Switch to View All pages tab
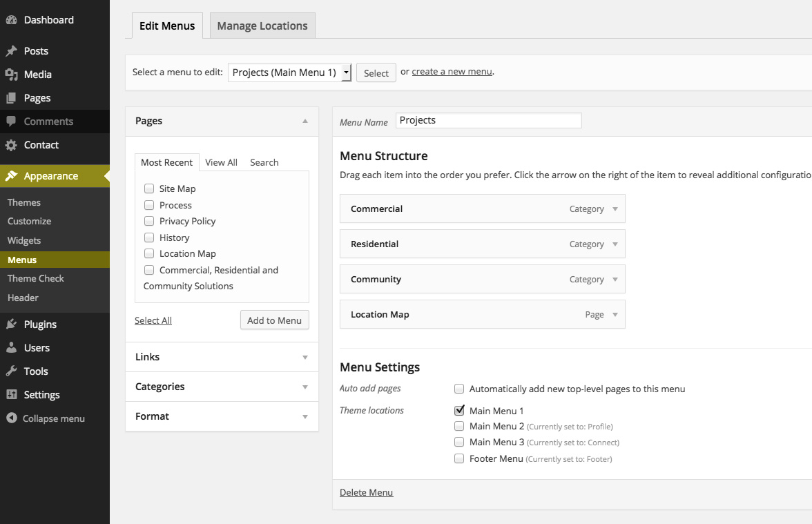 pos(221,162)
